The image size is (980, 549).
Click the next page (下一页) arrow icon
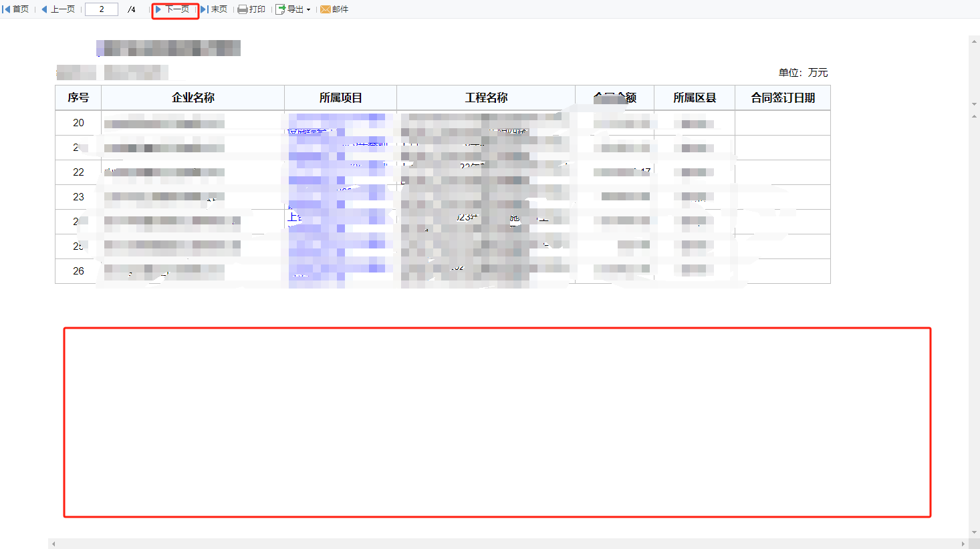pyautogui.click(x=158, y=9)
